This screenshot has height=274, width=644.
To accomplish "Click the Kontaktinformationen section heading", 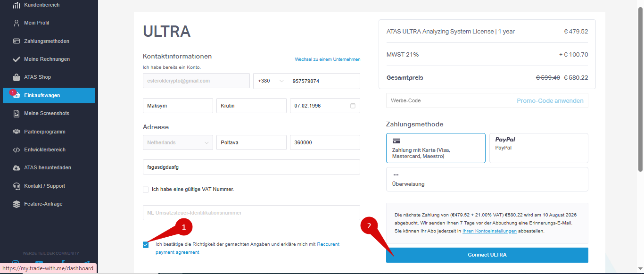I will pos(177,56).
